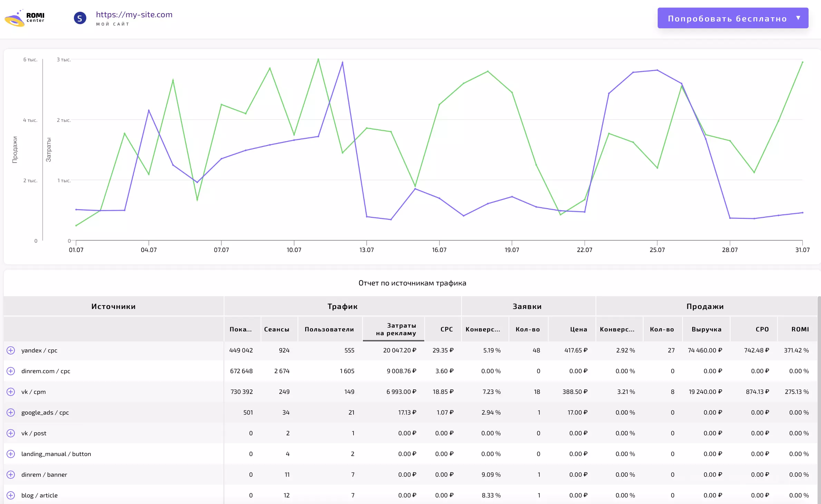The height and width of the screenshot is (504, 821).
Task: Expand the vk / cpm source row
Action: [x=11, y=392]
